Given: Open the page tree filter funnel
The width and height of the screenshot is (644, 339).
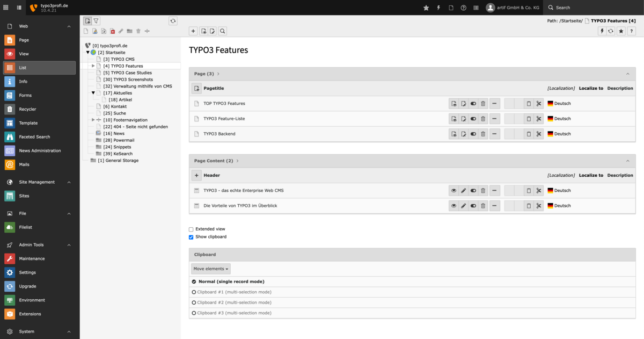Looking at the screenshot, I should pos(96,20).
